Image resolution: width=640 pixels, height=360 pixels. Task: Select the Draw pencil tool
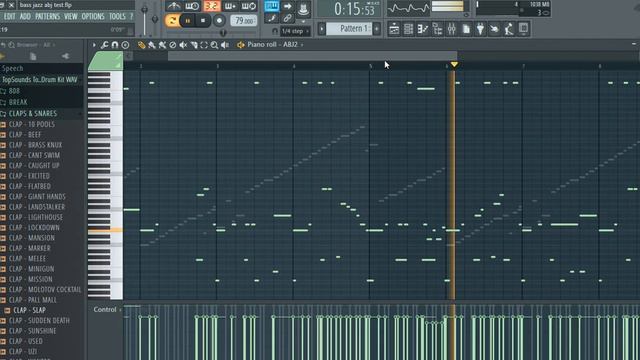point(141,45)
